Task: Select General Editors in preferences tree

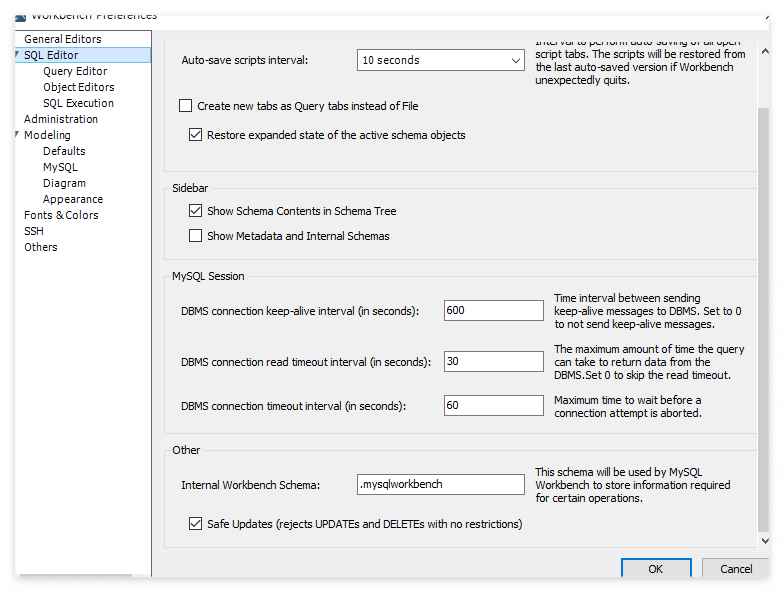Action: click(62, 39)
